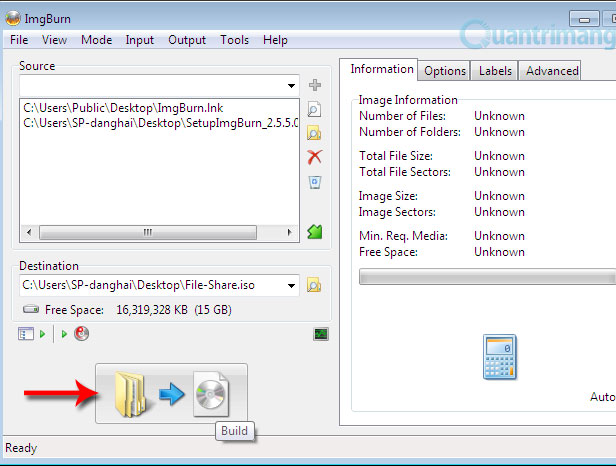The height and width of the screenshot is (466, 616).
Task: Click the red disc burn icon
Action: (82, 334)
